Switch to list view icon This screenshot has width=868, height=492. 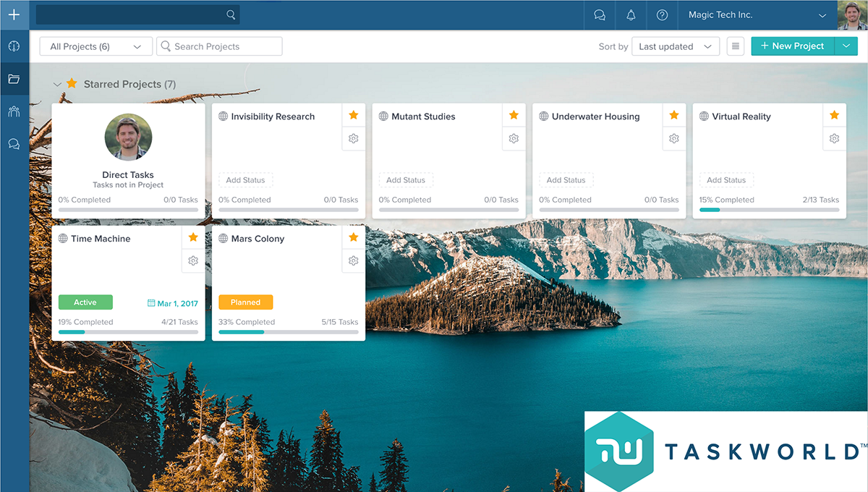tap(735, 46)
